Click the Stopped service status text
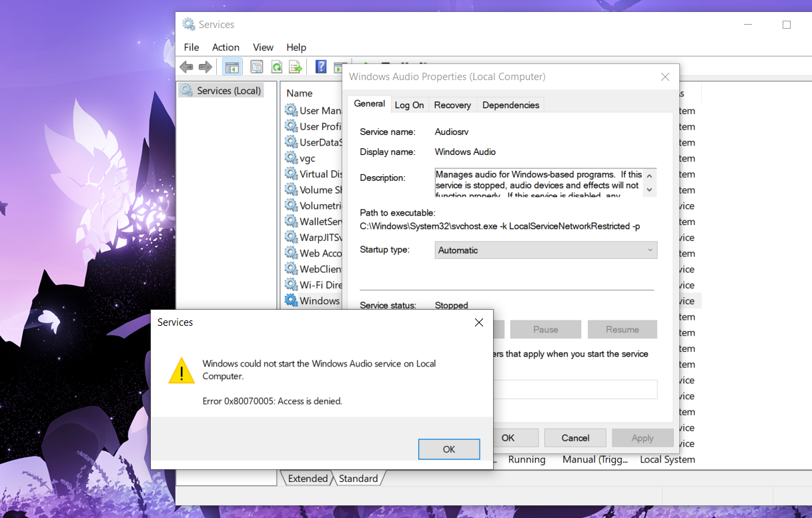This screenshot has width=812, height=518. click(x=452, y=305)
